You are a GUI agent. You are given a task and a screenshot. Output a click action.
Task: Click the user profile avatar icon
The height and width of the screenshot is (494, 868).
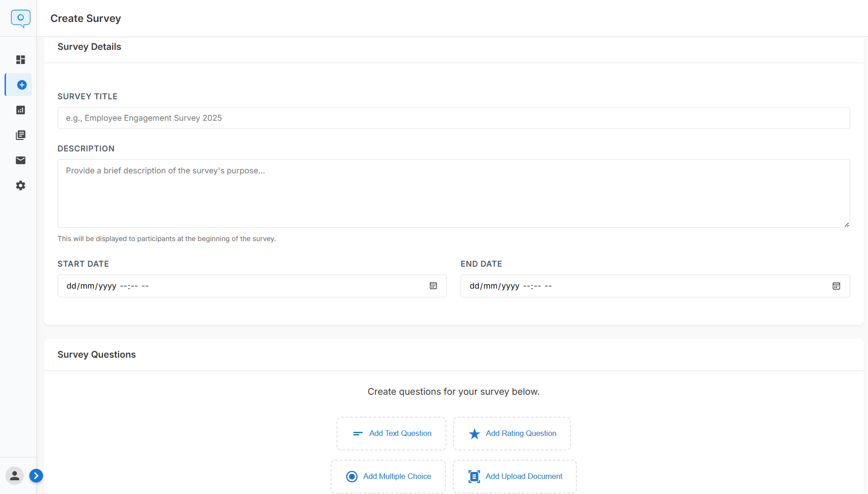(15, 476)
